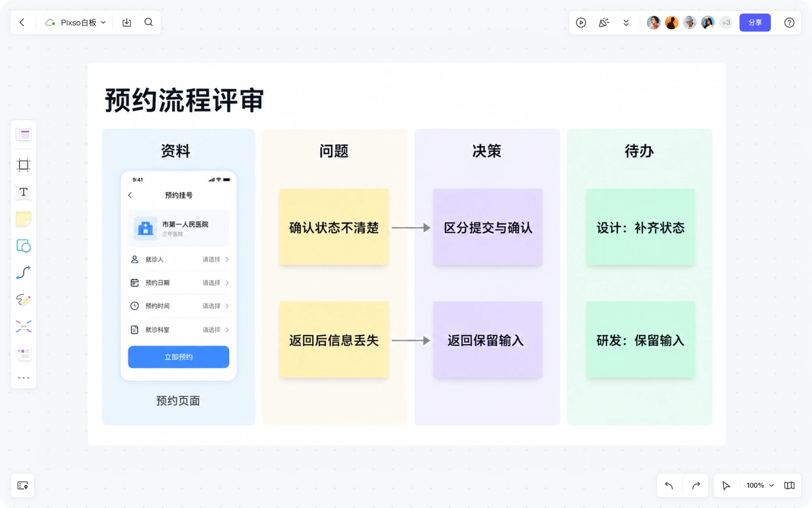This screenshot has width=812, height=508.
Task: Select the 确认状态不清楚 sticky note
Action: (334, 227)
